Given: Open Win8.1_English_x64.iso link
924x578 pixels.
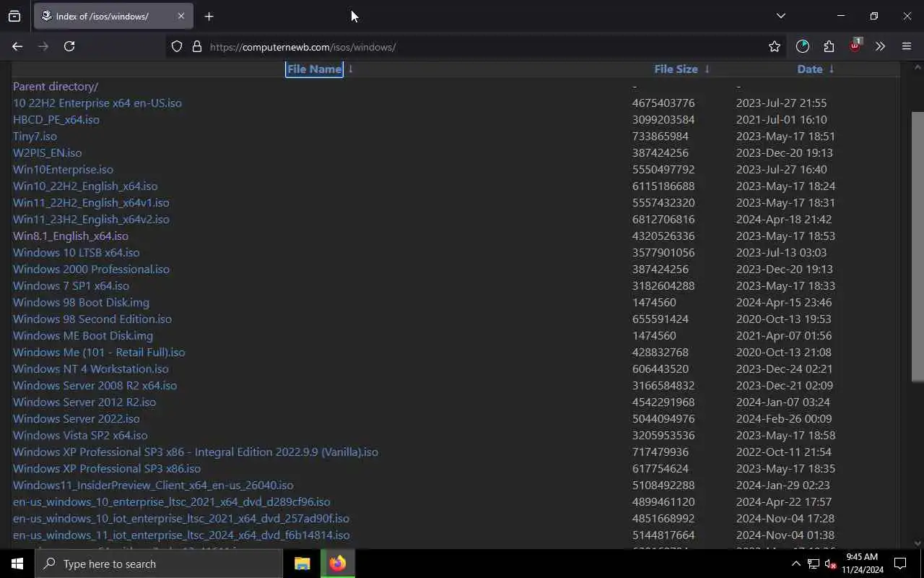Looking at the screenshot, I should 71,236.
